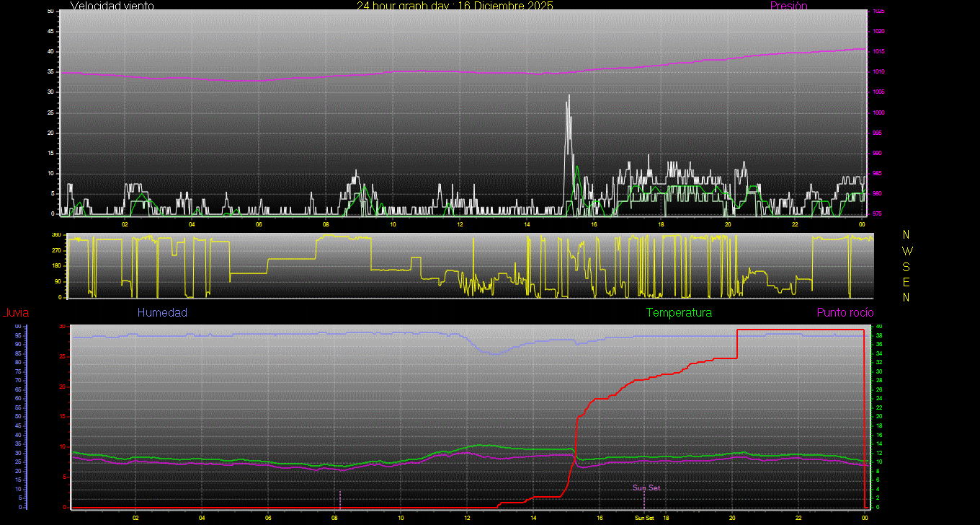
Task: Select the "Punto rocío" legend label
Action: click(845, 313)
